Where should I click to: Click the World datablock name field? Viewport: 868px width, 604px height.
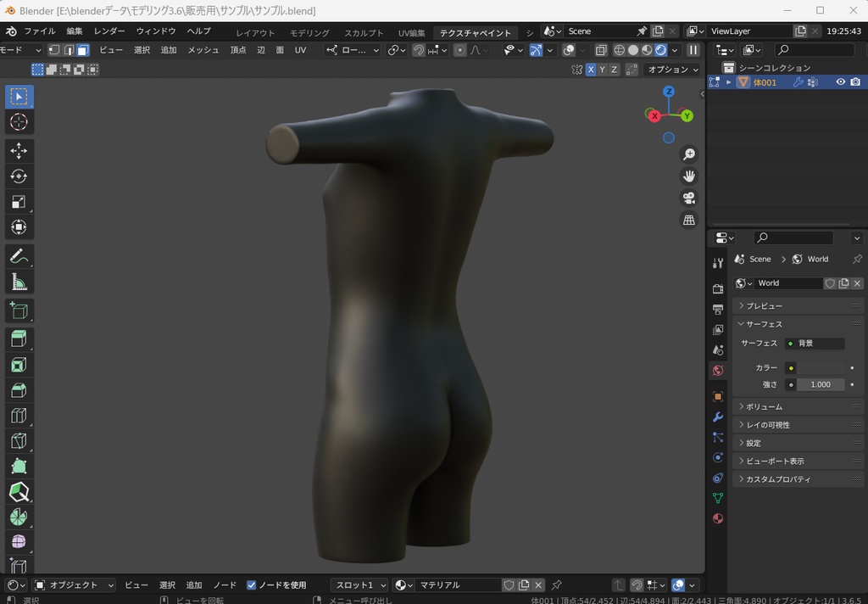[x=788, y=283]
